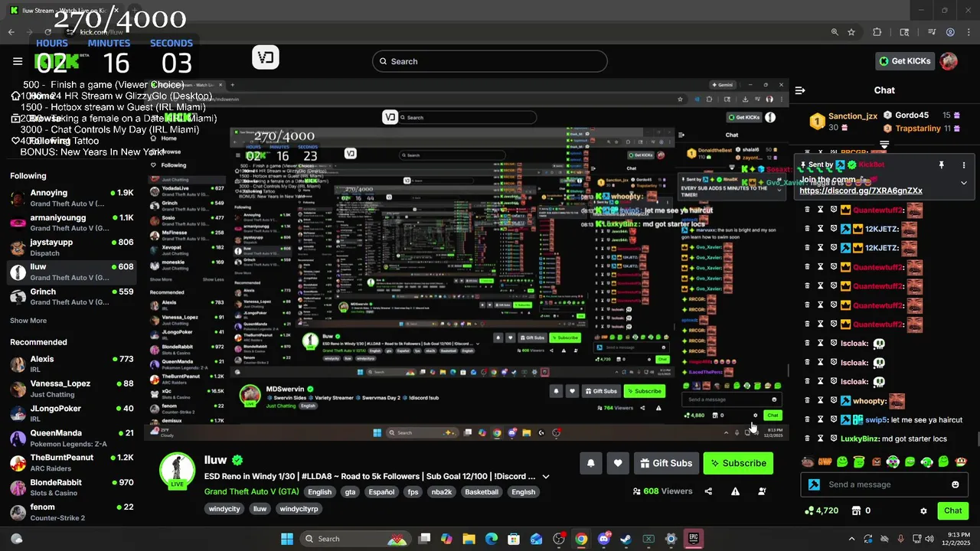The image size is (980, 551).
Task: Click the Get KICKs button
Action: click(x=905, y=61)
